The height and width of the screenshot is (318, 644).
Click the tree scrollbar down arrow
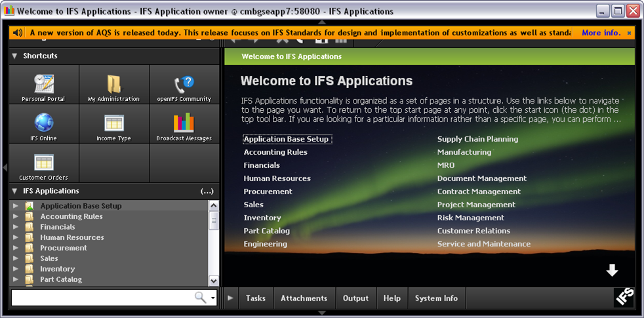[214, 281]
